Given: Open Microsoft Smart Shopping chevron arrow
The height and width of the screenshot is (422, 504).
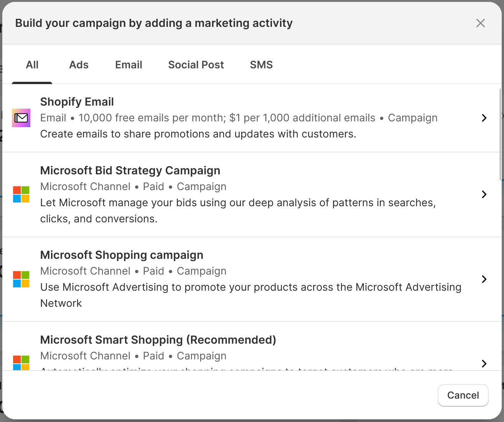Looking at the screenshot, I should [x=484, y=363].
